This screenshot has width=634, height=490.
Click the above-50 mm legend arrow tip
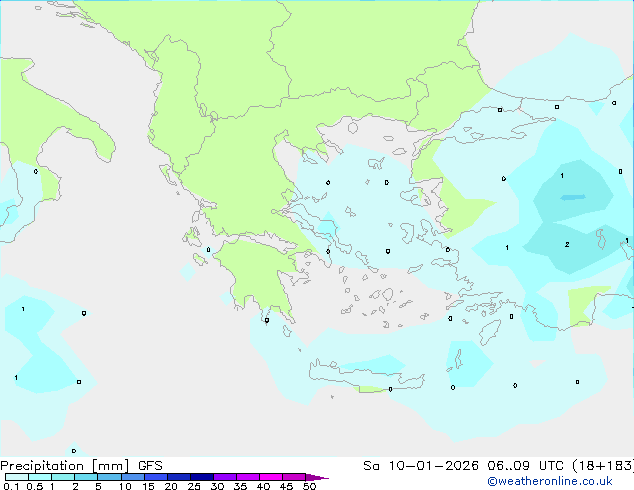coord(317,477)
